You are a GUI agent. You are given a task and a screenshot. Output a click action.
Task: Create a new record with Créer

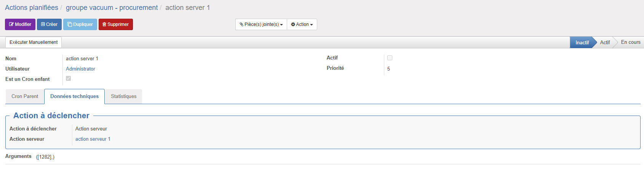tap(49, 24)
